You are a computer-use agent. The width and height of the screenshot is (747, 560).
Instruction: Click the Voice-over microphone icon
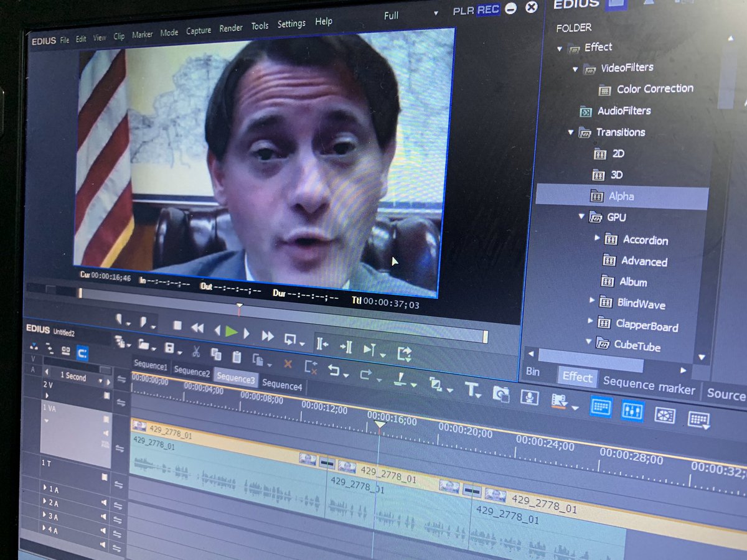tap(530, 396)
